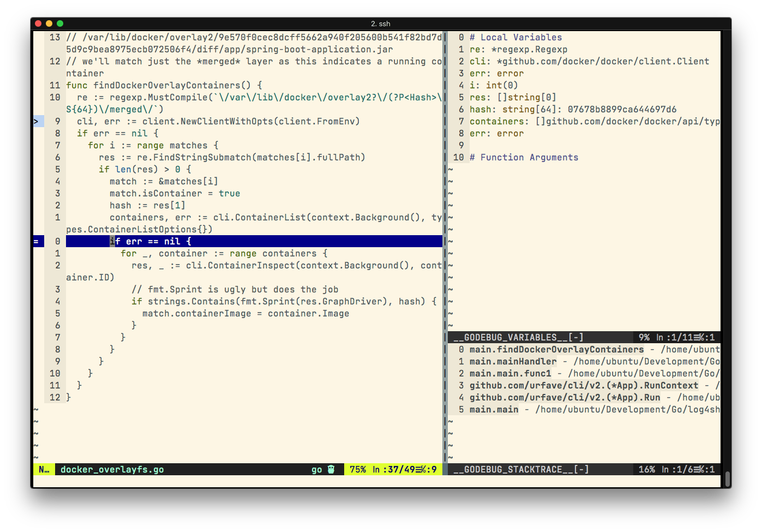Click the 75% position indicator
Image resolution: width=762 pixels, height=532 pixels.
358,469
